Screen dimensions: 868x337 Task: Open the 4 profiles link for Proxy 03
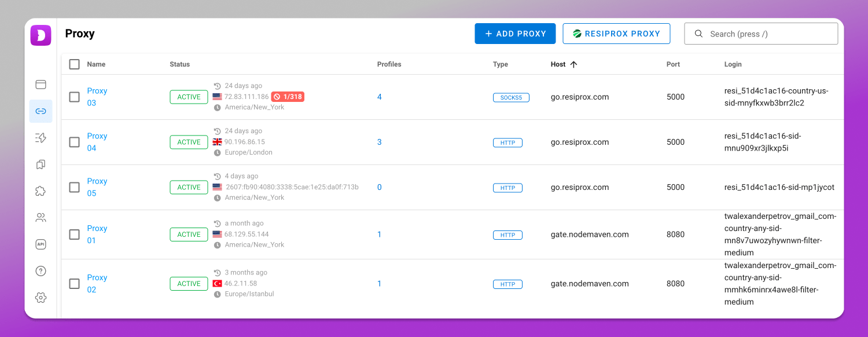(x=380, y=97)
